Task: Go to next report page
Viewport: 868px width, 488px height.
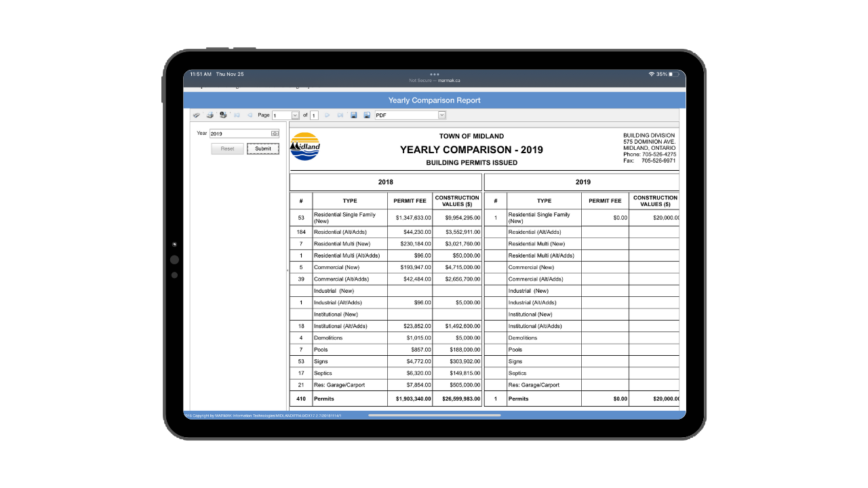Action: (x=327, y=115)
